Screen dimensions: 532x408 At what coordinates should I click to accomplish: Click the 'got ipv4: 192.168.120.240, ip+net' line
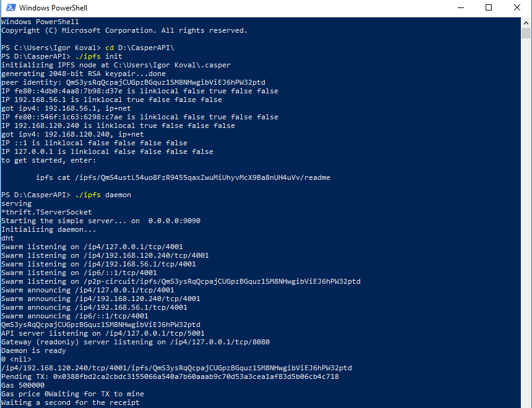(72, 134)
